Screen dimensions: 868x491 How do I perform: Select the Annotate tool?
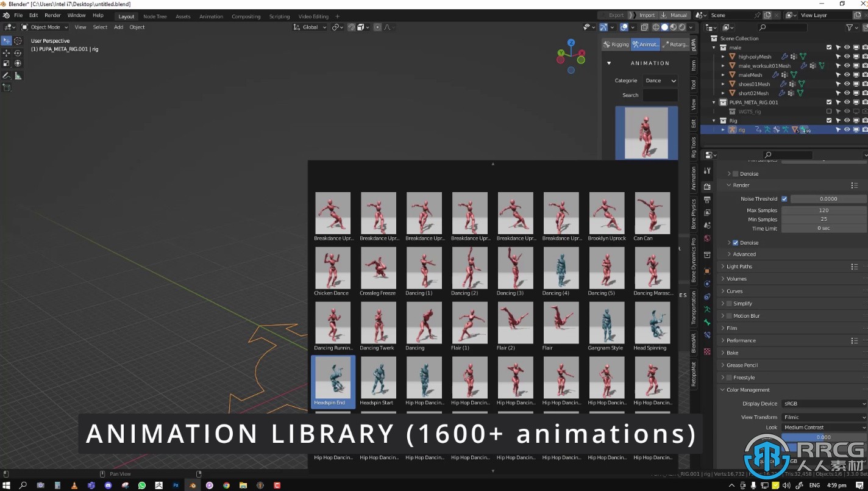[x=6, y=76]
